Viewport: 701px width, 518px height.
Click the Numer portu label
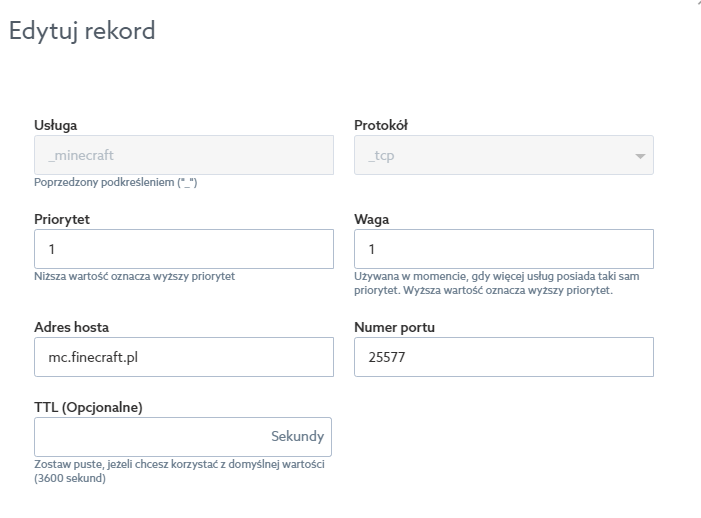pos(394,327)
